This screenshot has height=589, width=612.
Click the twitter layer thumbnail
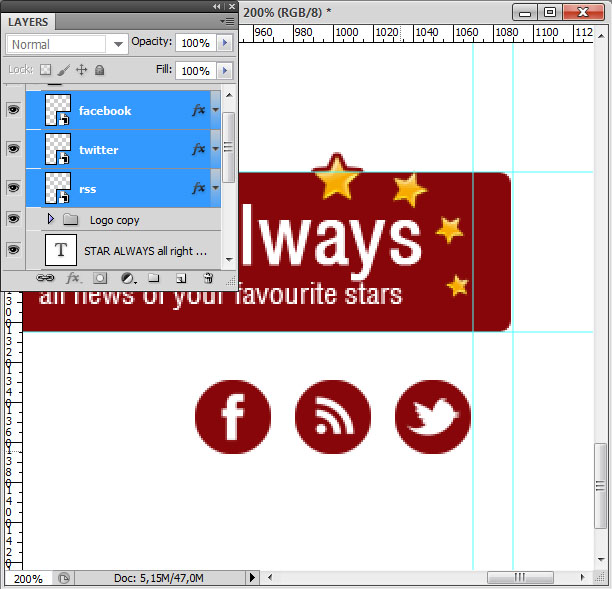pos(58,149)
